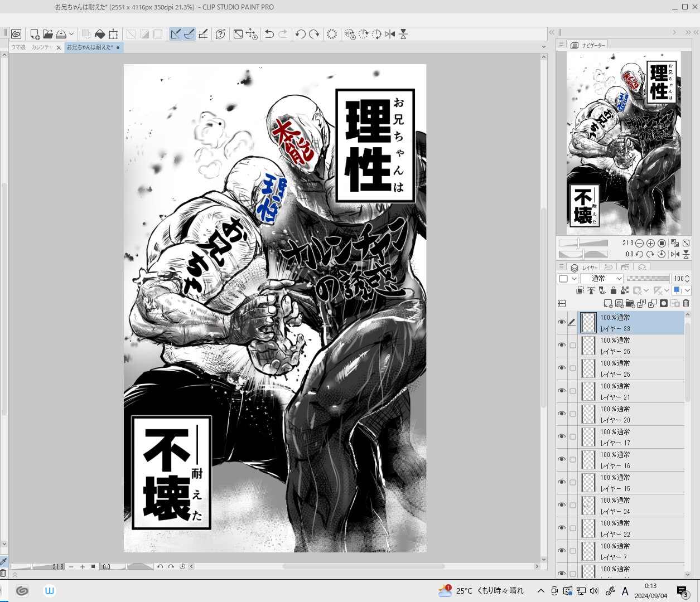Viewport: 700px width, 602px height.
Task: Open the save options dropdown arrow
Action: (71, 34)
